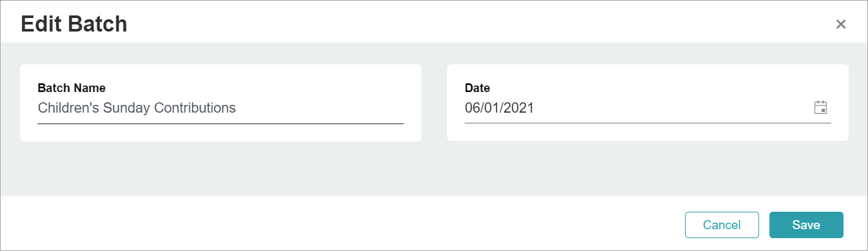868x251 pixels.
Task: Cancel editing the batch
Action: tap(722, 225)
